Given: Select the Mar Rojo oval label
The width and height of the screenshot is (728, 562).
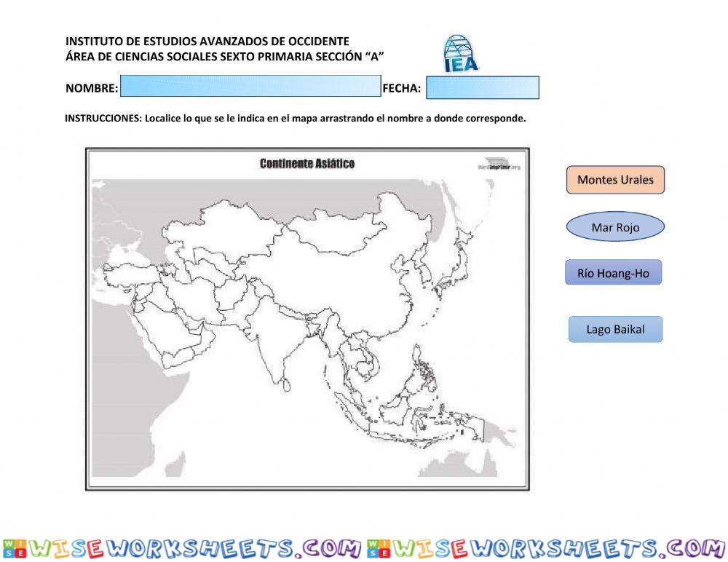Looking at the screenshot, I should (x=615, y=227).
